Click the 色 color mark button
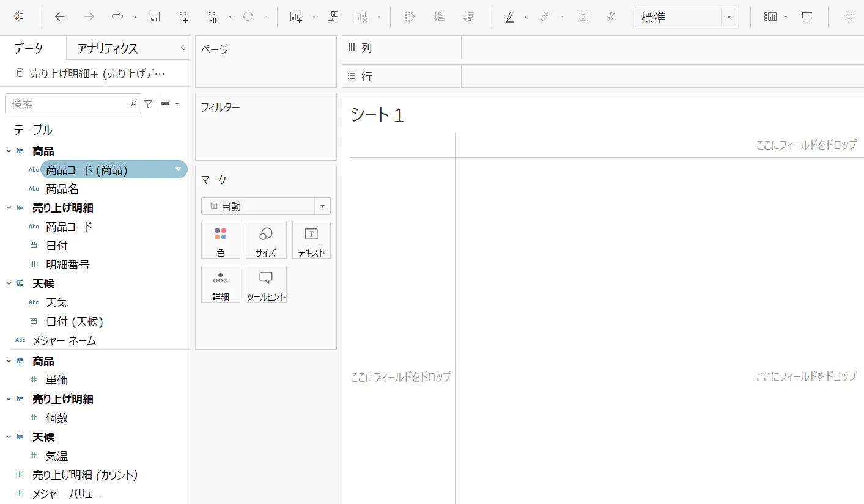This screenshot has height=504, width=864. pyautogui.click(x=221, y=240)
